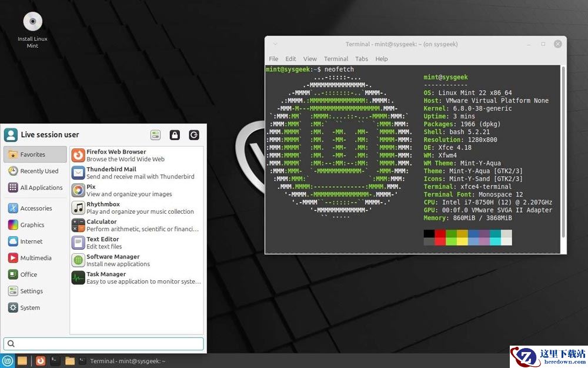Viewport: 588px width, 368px height.
Task: Click the "Terminal Font: Monospace 12" line
Action: 473,194
